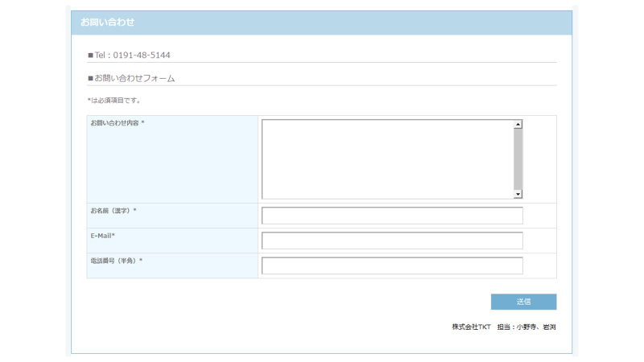644x362 pixels.
Task: Click the お問い合わせフォーム section heading
Action: (134, 79)
